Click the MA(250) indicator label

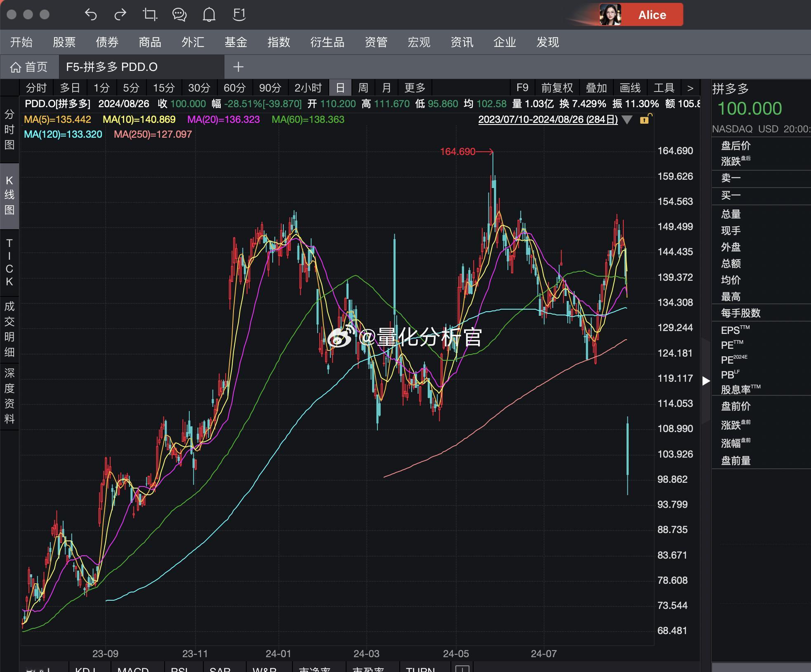[x=153, y=134]
